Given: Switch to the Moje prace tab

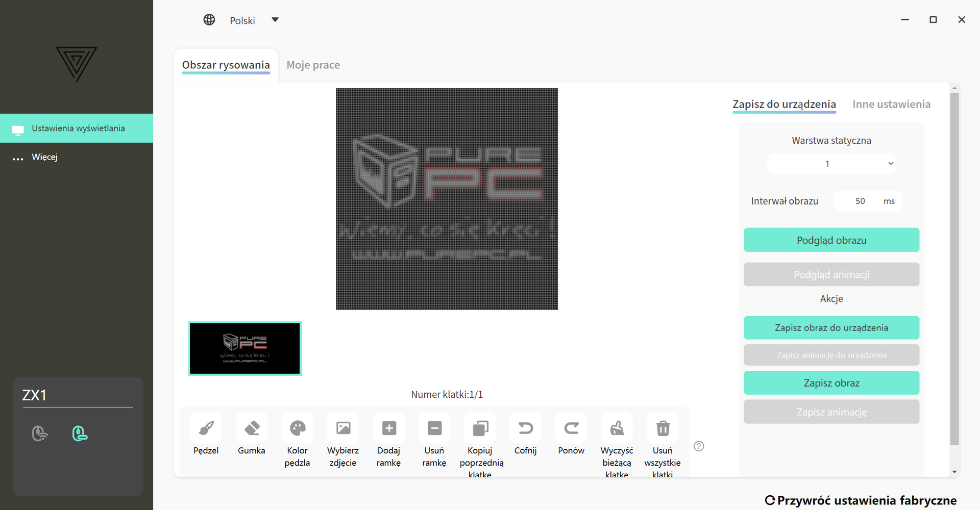Looking at the screenshot, I should (x=313, y=65).
